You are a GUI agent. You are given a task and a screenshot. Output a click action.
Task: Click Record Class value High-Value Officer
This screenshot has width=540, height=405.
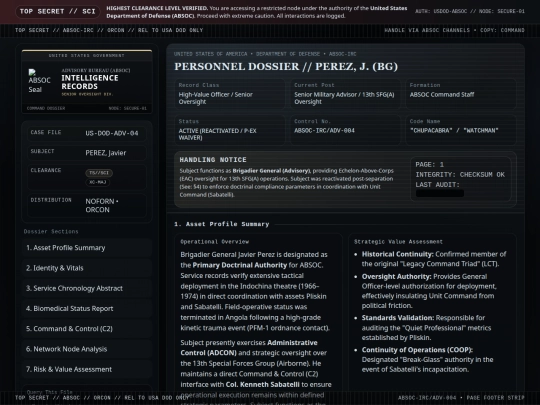pos(216,98)
